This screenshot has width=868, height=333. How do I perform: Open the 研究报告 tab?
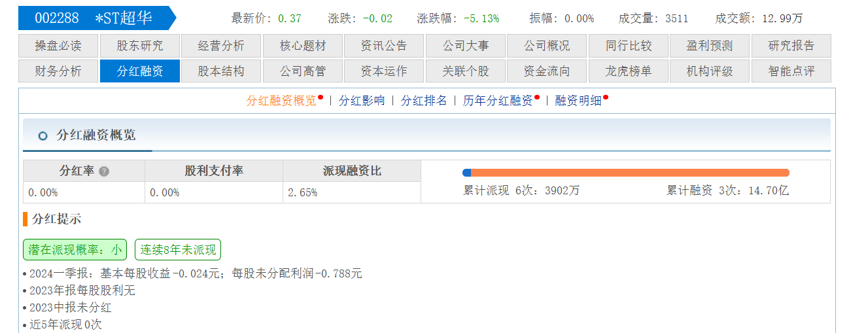click(791, 46)
